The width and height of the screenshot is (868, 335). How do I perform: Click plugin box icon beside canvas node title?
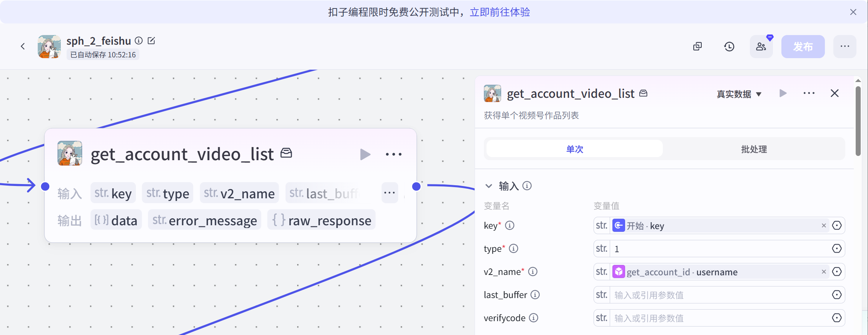tap(286, 153)
